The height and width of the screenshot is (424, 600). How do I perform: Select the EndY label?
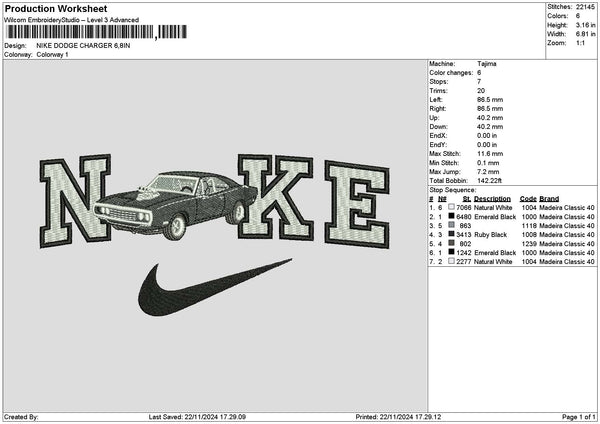click(438, 145)
